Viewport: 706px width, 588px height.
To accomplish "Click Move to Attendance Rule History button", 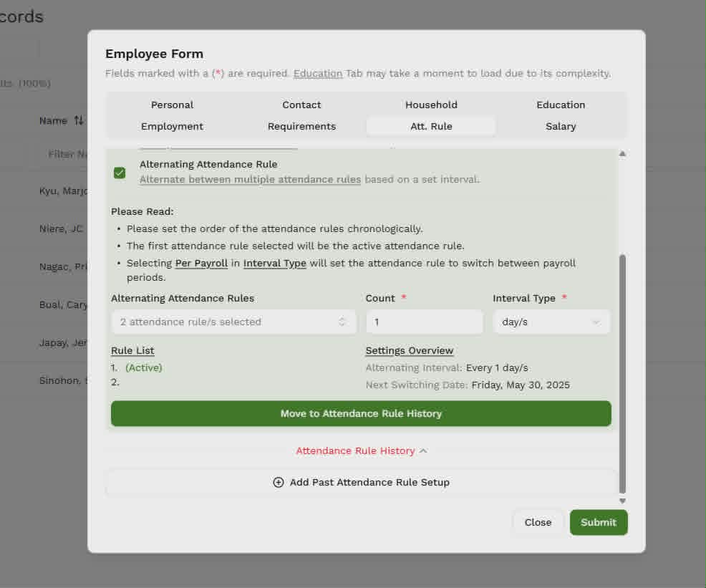I will [x=361, y=413].
